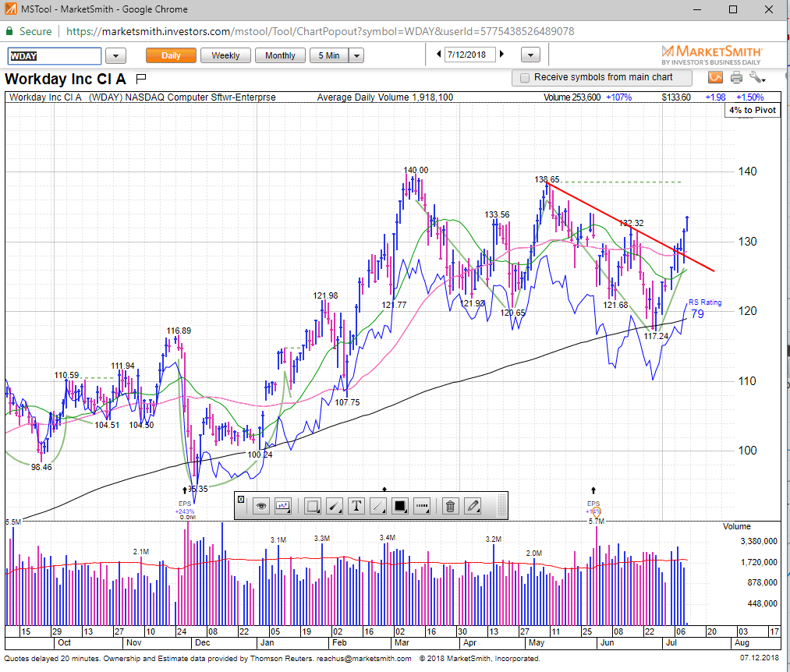Click the flag icon beside Workday Inc Cl A
Image resolution: width=790 pixels, height=672 pixels.
[x=141, y=78]
